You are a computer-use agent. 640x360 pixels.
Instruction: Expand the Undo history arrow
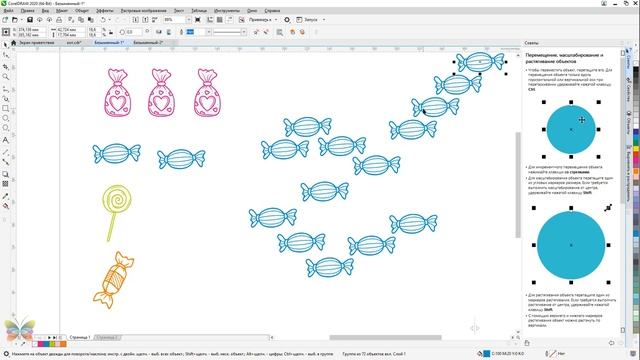pos(109,20)
